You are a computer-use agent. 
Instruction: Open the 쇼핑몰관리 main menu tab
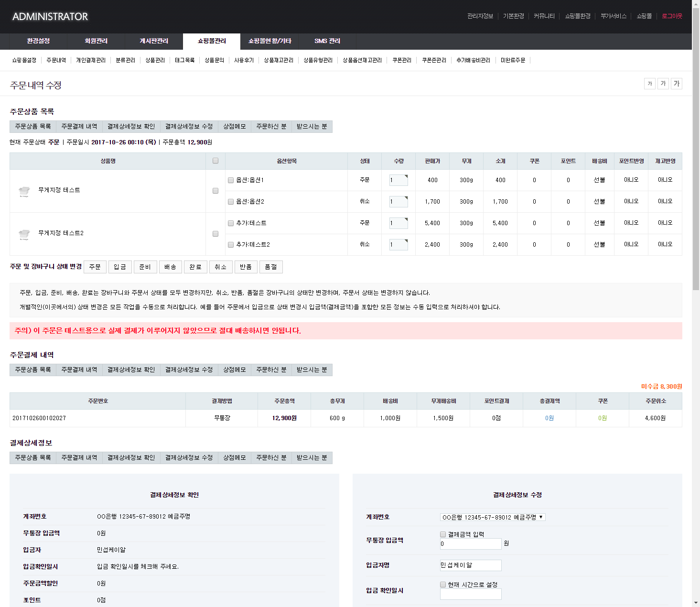[x=212, y=41]
